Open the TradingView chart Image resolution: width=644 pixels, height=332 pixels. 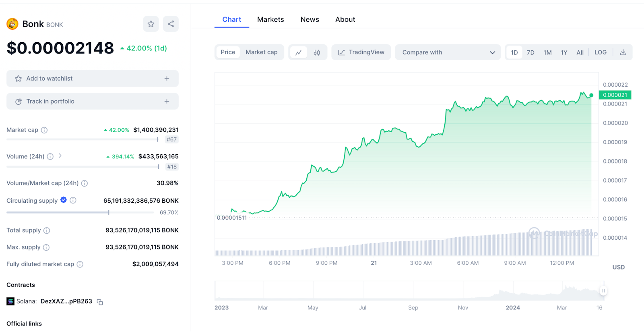(361, 52)
